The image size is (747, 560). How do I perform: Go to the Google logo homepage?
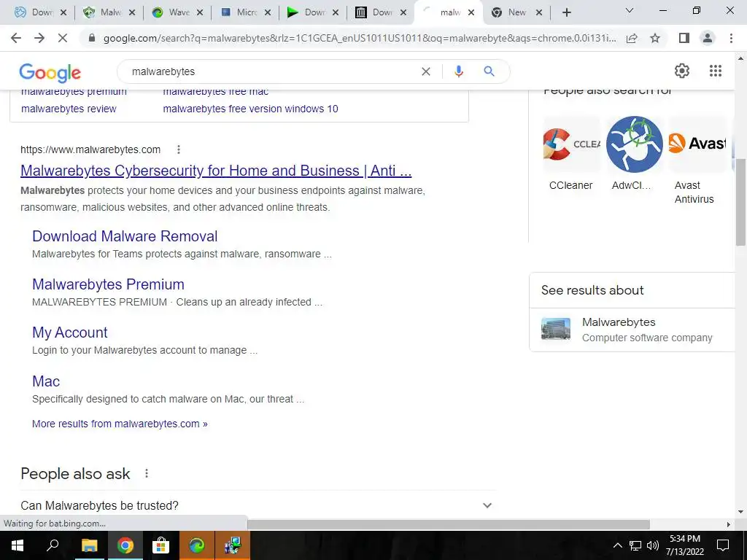tap(50, 72)
